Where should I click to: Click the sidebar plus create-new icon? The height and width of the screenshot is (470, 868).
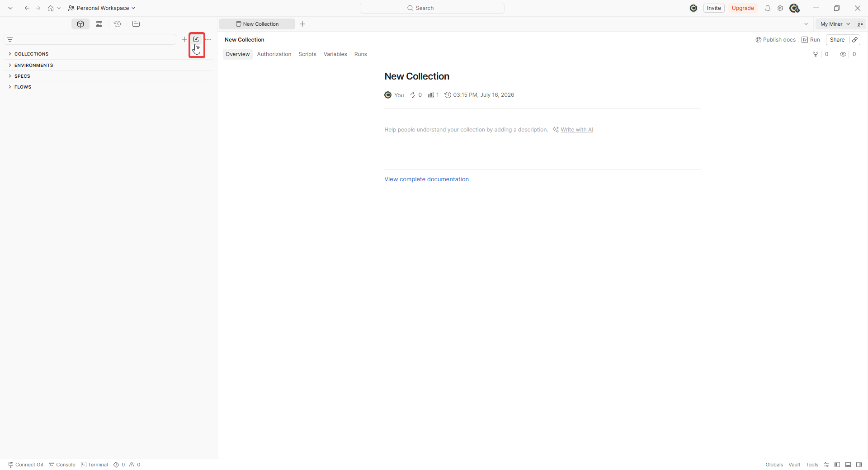coord(184,39)
